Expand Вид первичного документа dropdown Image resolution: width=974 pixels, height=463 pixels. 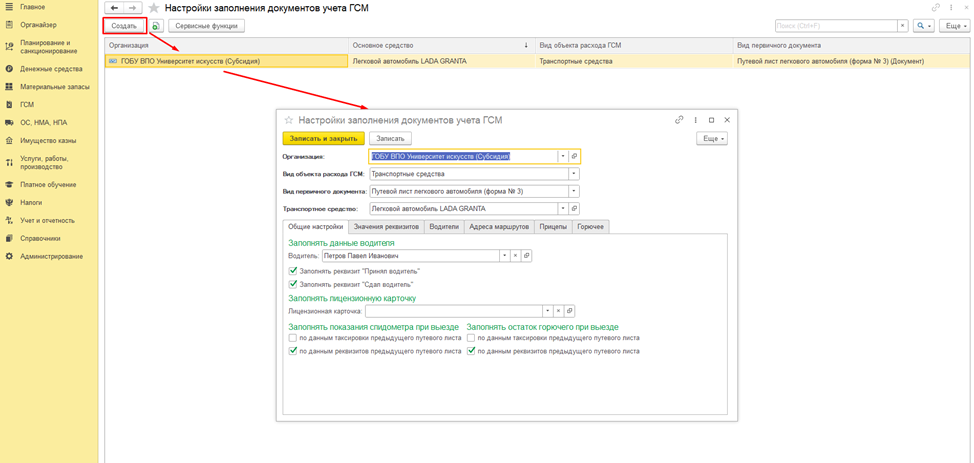click(x=574, y=191)
